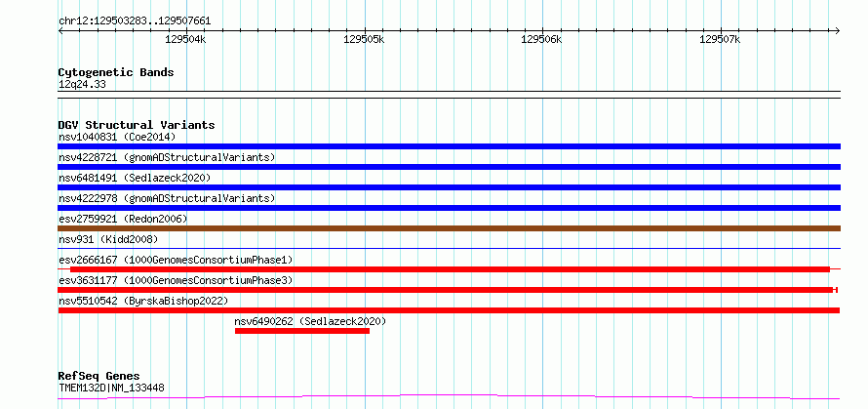Click the short red bar under nsv6490262
The image size is (868, 409).
tap(302, 331)
